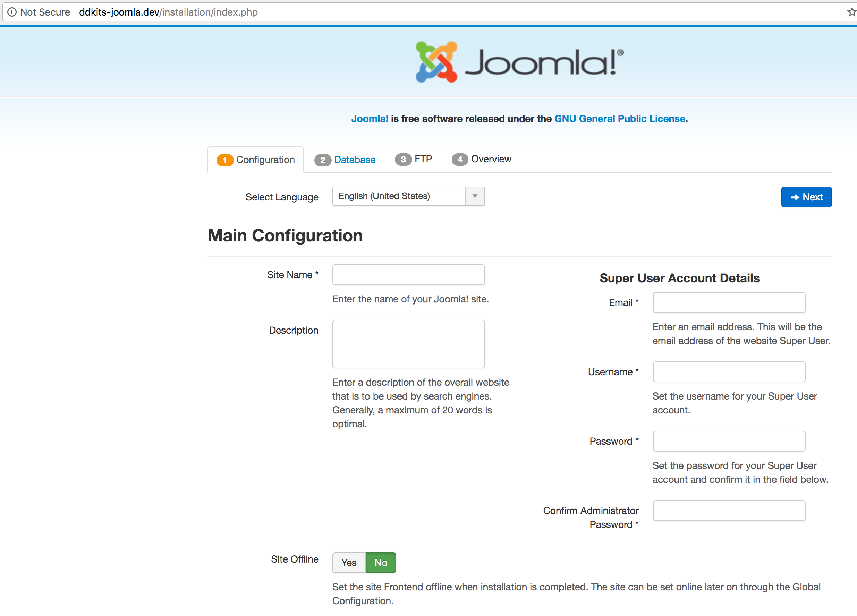Image resolution: width=857 pixels, height=616 pixels.
Task: Click the Username input field
Action: (729, 372)
